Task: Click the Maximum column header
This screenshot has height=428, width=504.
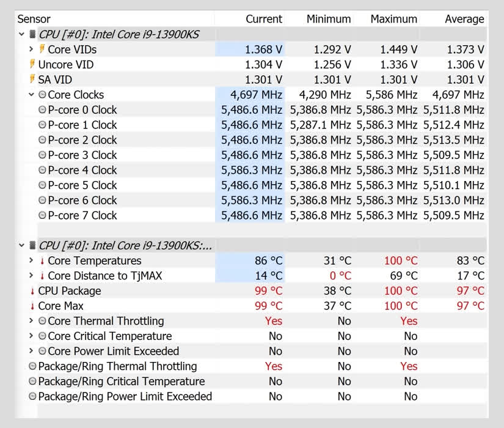Action: [x=394, y=19]
